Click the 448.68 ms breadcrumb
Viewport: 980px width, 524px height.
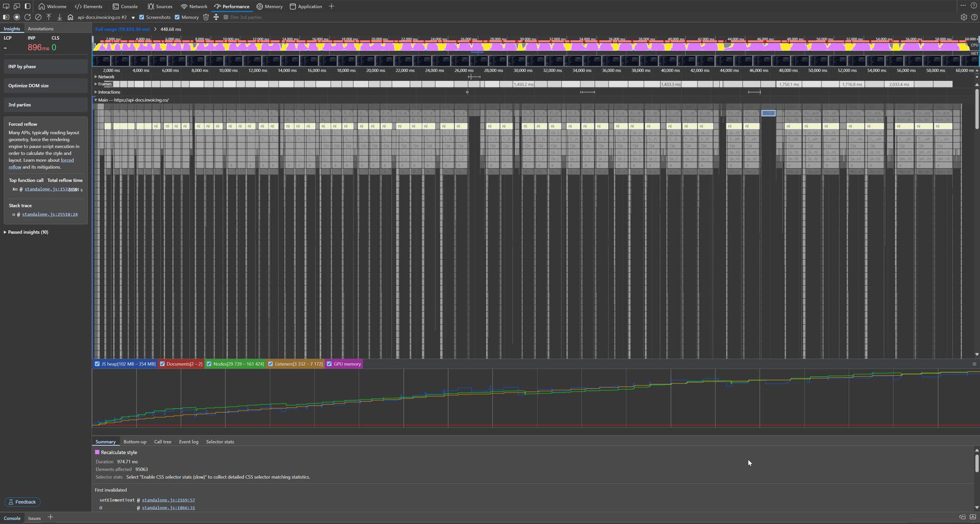click(170, 29)
